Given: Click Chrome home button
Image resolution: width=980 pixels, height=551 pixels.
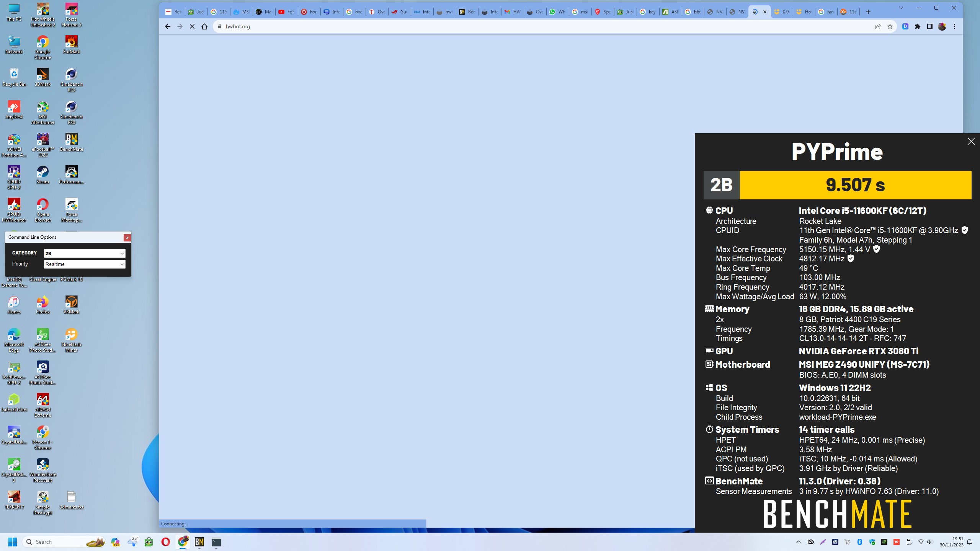Looking at the screenshot, I should pyautogui.click(x=204, y=26).
